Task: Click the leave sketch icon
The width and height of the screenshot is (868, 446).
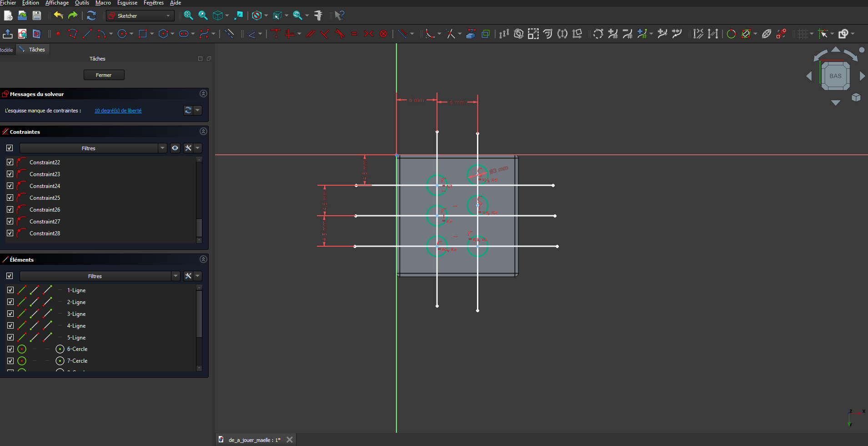Action: (x=8, y=34)
